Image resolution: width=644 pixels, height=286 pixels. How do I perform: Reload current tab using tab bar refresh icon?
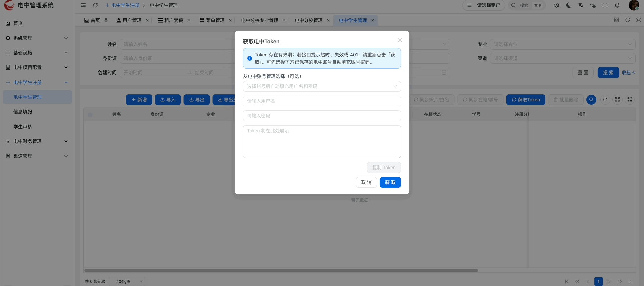pyautogui.click(x=628, y=20)
